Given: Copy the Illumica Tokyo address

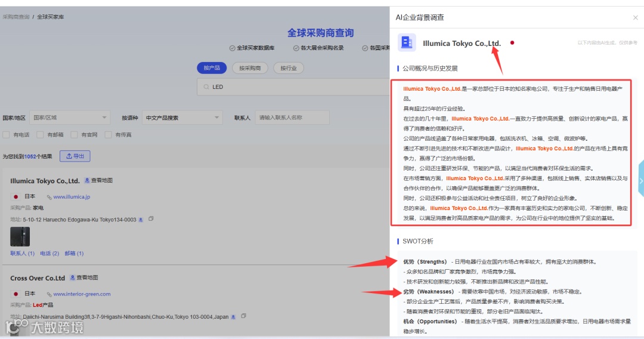Looking at the screenshot, I should tap(151, 219).
